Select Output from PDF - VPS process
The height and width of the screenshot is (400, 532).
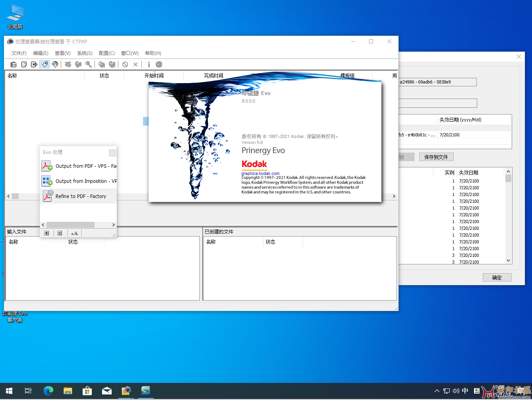(79, 166)
